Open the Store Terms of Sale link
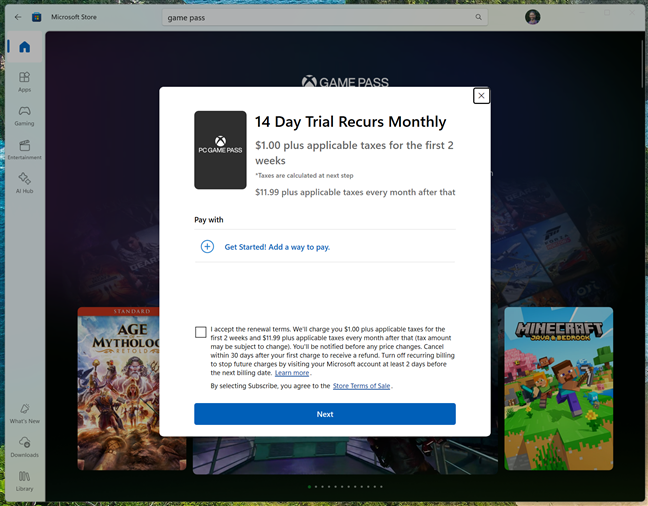The image size is (648, 506). point(361,386)
